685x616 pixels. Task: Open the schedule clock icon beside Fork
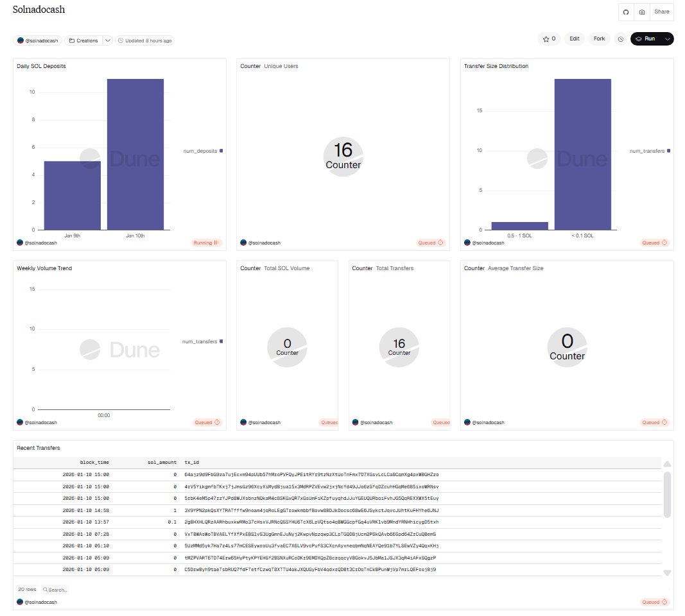click(620, 39)
